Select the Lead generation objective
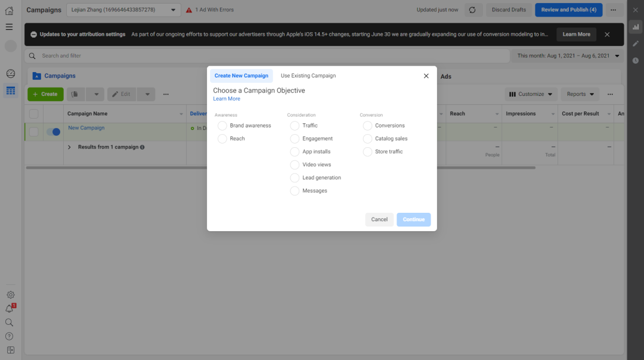 (x=295, y=178)
